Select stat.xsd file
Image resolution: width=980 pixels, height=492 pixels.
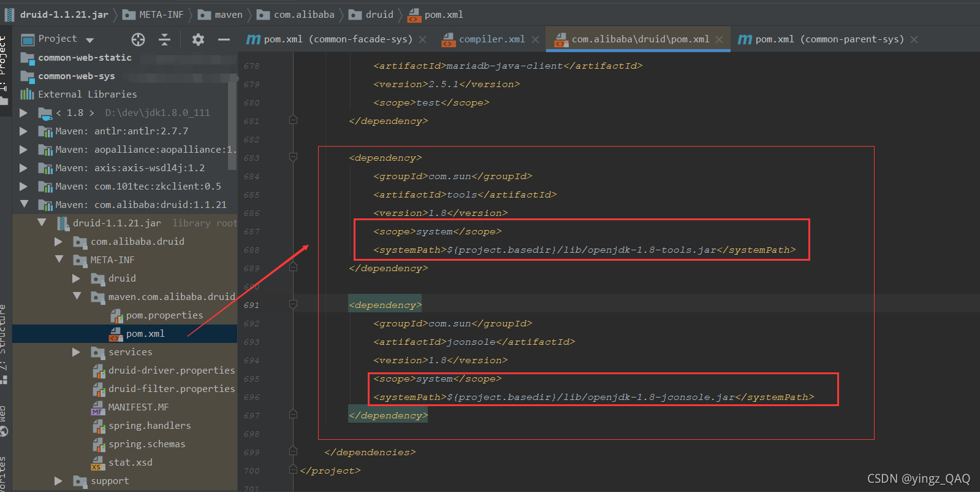click(131, 463)
